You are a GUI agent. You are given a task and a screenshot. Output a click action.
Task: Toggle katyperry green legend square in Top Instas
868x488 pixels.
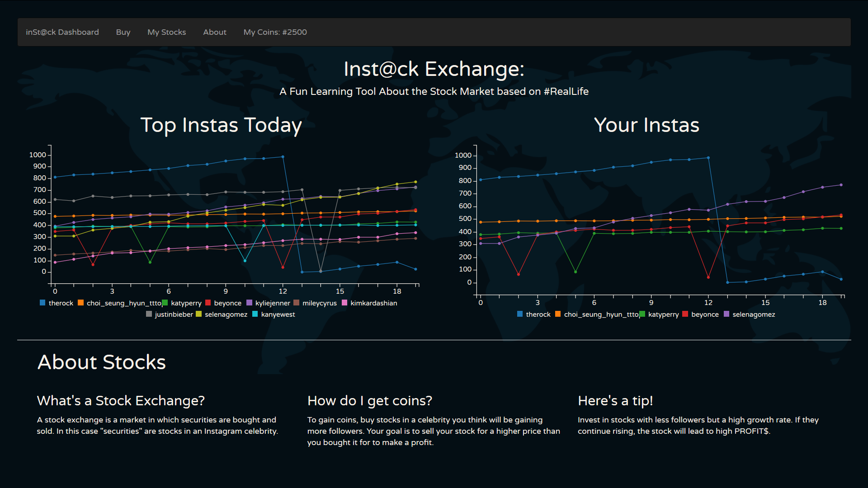pos(165,303)
